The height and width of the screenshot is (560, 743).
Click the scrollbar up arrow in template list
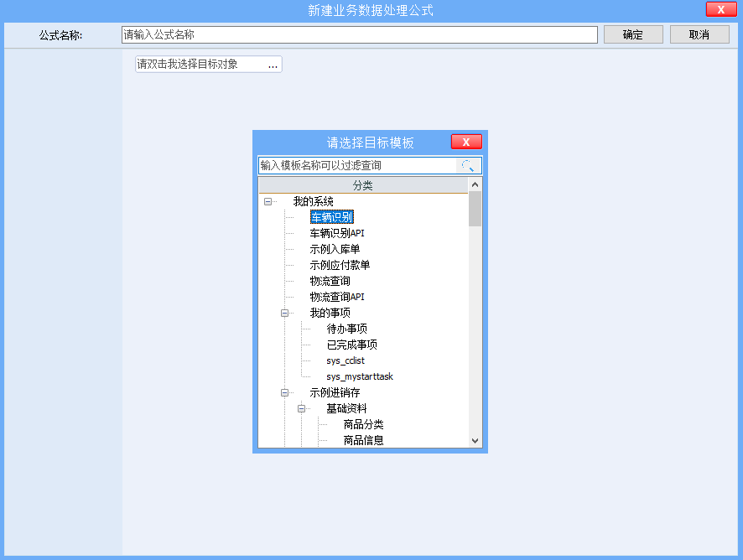(475, 184)
